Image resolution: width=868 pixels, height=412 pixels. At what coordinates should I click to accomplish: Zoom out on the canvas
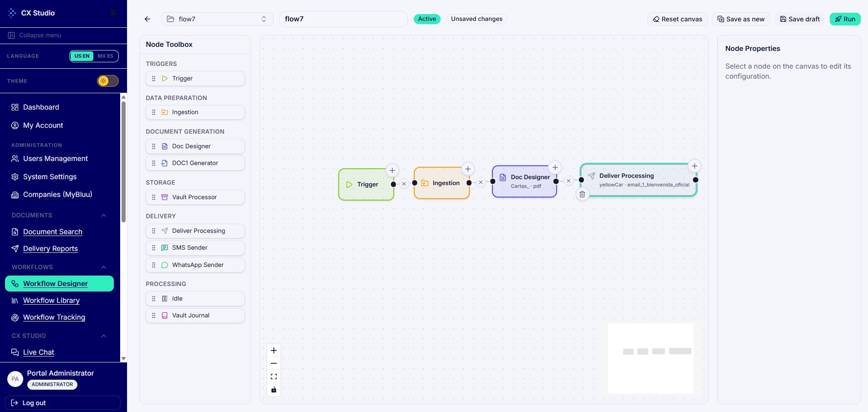[274, 364]
